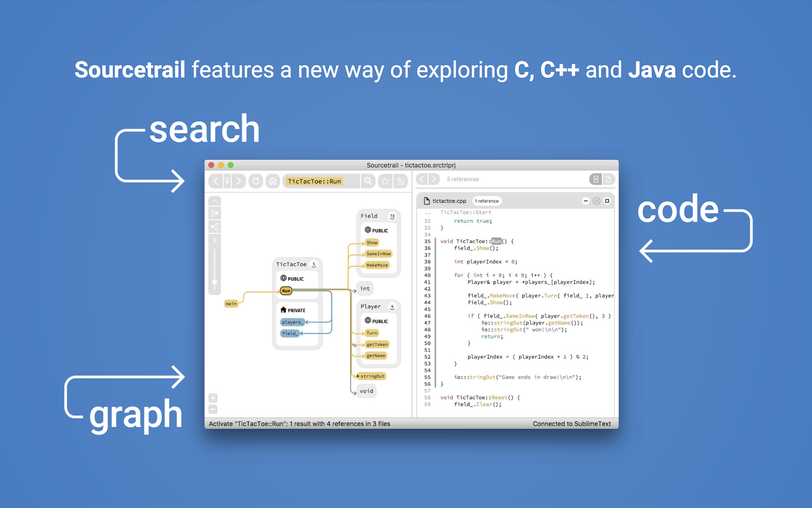Open the bookmarks list icon beside the star
The height and width of the screenshot is (508, 812).
pyautogui.click(x=401, y=181)
